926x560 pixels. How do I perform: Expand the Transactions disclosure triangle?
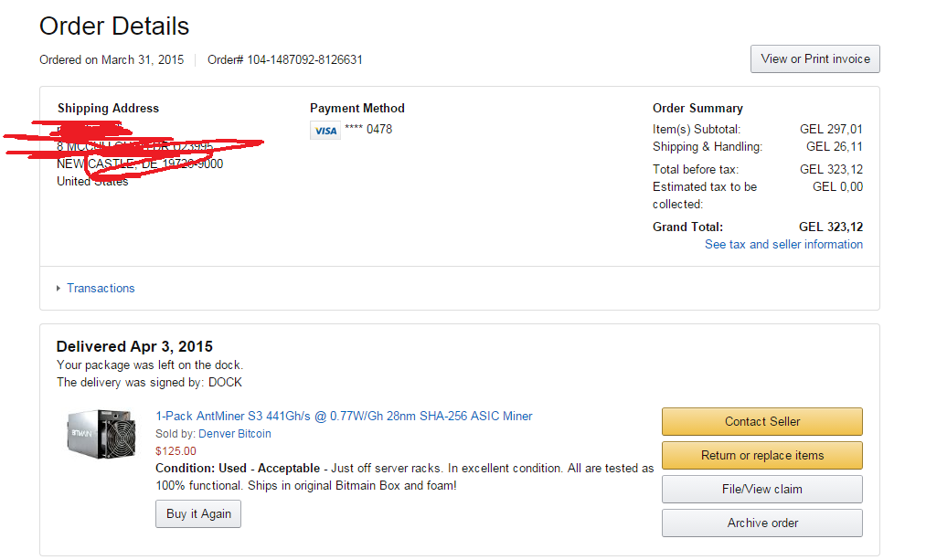point(59,288)
